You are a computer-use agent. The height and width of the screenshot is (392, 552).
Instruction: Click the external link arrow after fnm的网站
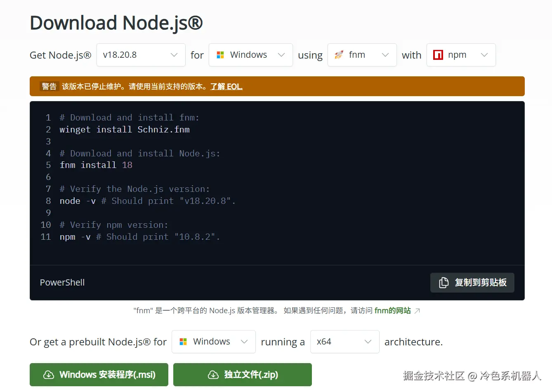point(417,311)
